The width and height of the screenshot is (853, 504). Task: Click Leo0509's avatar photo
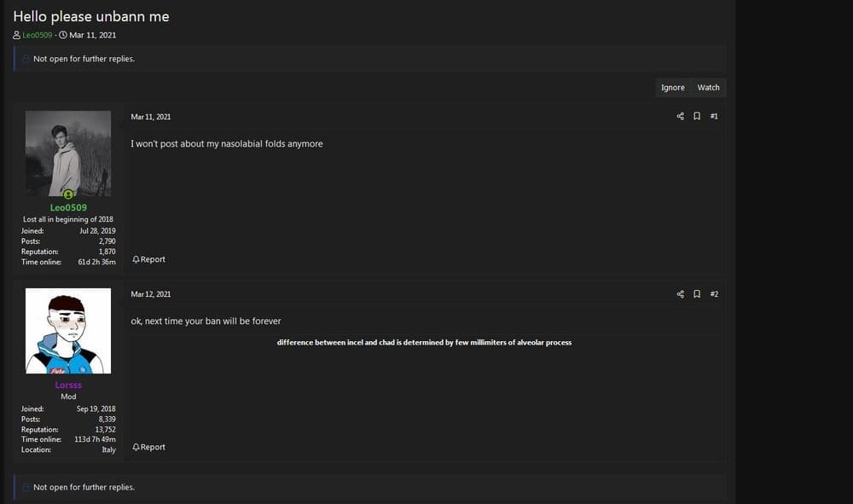68,153
